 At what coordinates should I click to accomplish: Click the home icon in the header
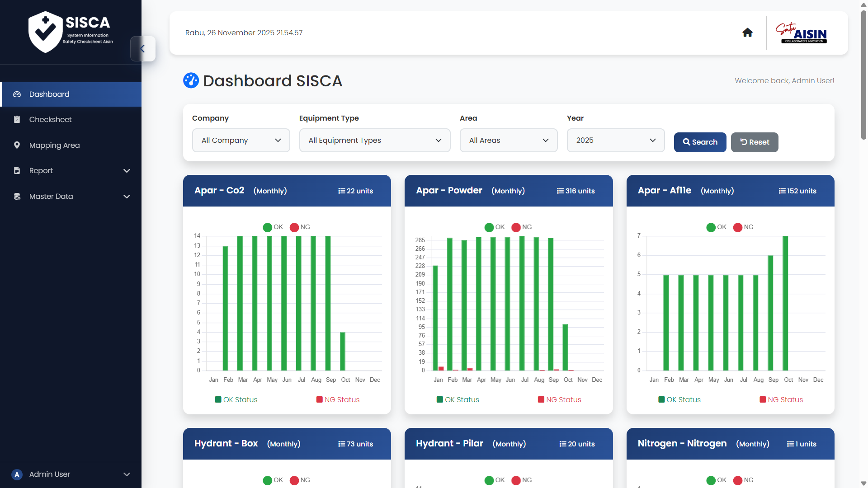pos(747,33)
